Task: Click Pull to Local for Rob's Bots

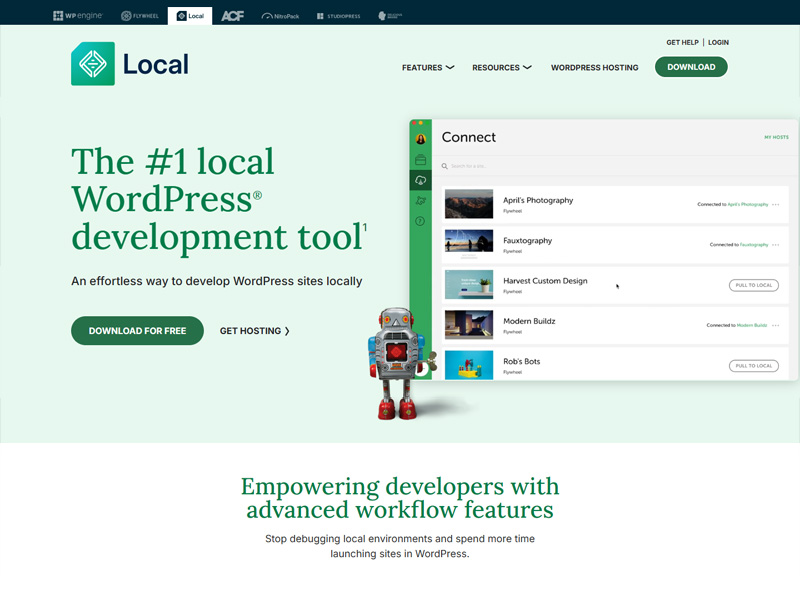Action: click(x=754, y=365)
